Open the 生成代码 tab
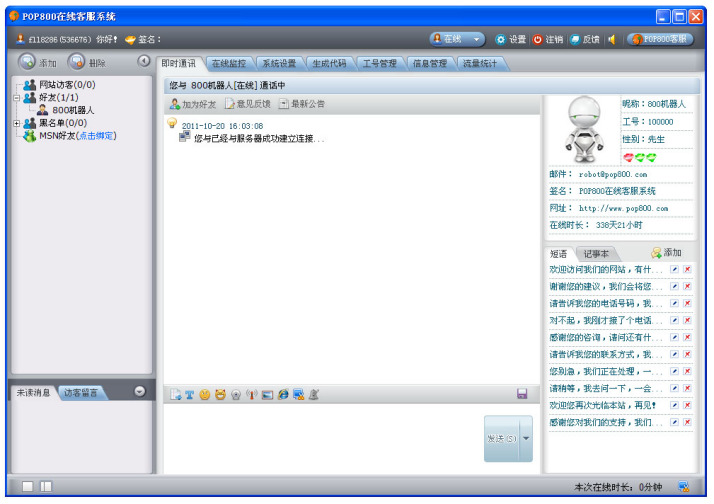714x504 pixels. [x=329, y=64]
